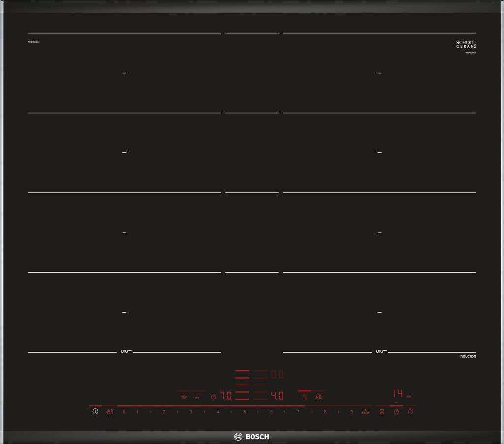Tap the child lock wipe-protection icon
Image resolution: width=504 pixels, height=444 pixels.
[110, 412]
